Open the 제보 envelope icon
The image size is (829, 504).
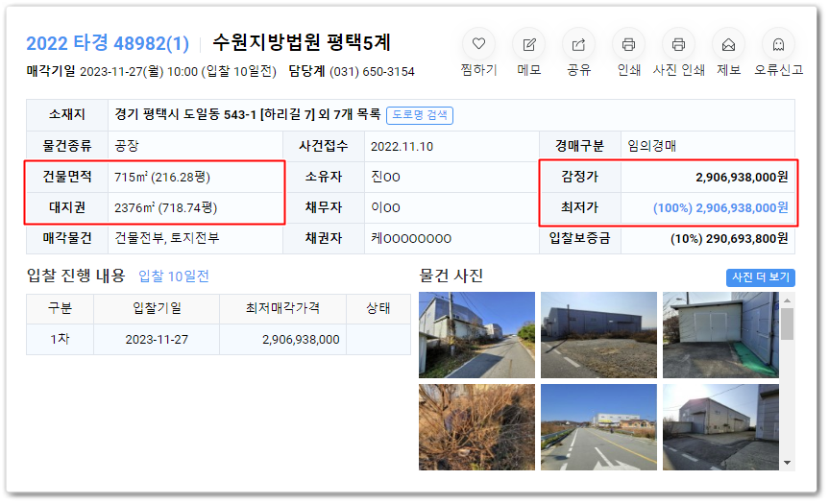(728, 44)
